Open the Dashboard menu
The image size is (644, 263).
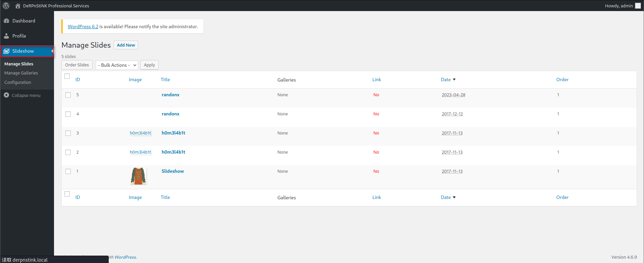coord(27,21)
